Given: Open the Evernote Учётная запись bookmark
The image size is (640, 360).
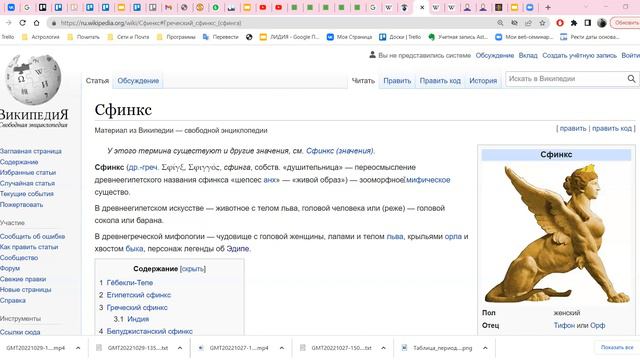Looking at the screenshot, I should pos(458,37).
